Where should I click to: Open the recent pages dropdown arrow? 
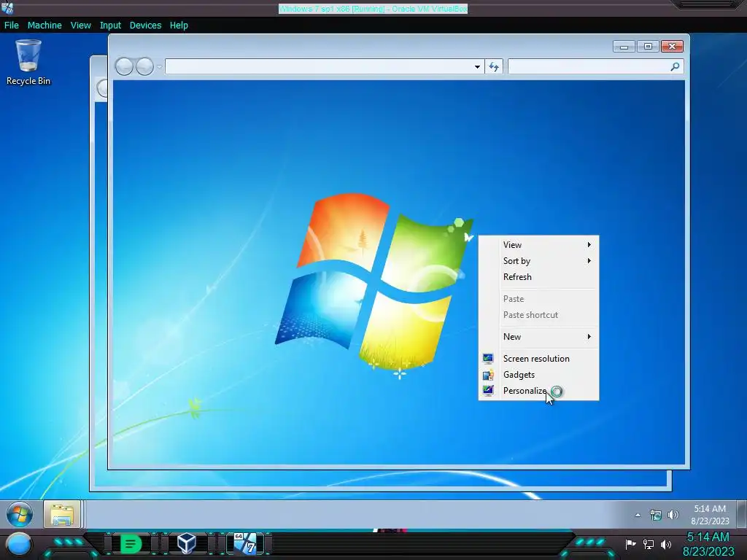point(160,67)
